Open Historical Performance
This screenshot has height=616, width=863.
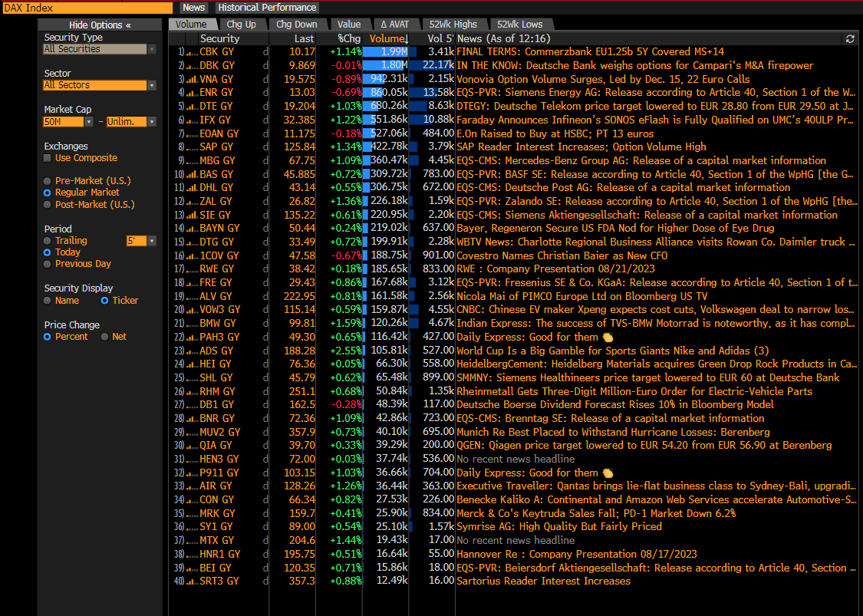pyautogui.click(x=267, y=8)
